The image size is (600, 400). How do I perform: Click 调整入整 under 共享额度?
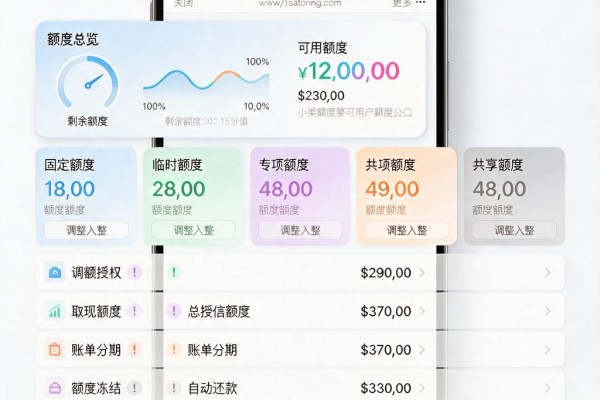(514, 230)
